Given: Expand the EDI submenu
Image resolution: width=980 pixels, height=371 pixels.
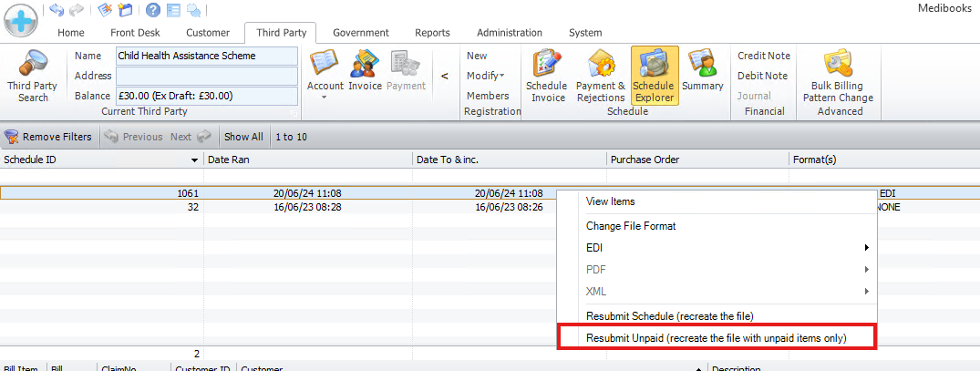Looking at the screenshot, I should [727, 247].
